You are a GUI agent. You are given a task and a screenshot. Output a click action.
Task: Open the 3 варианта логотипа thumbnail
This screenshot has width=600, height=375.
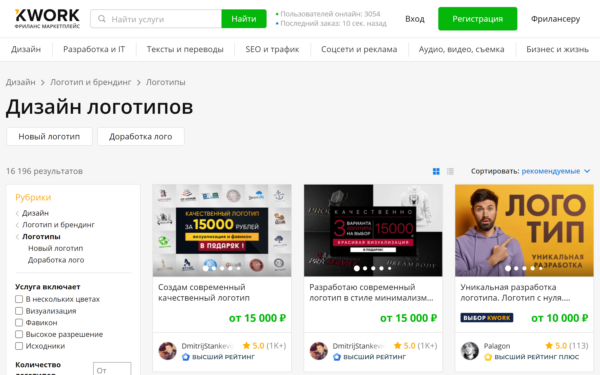tap(373, 230)
